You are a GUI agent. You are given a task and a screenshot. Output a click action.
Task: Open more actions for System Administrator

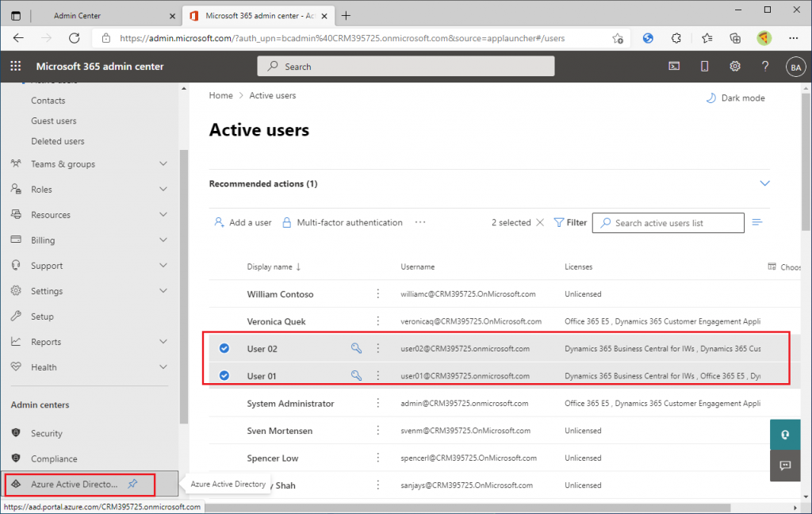point(378,403)
